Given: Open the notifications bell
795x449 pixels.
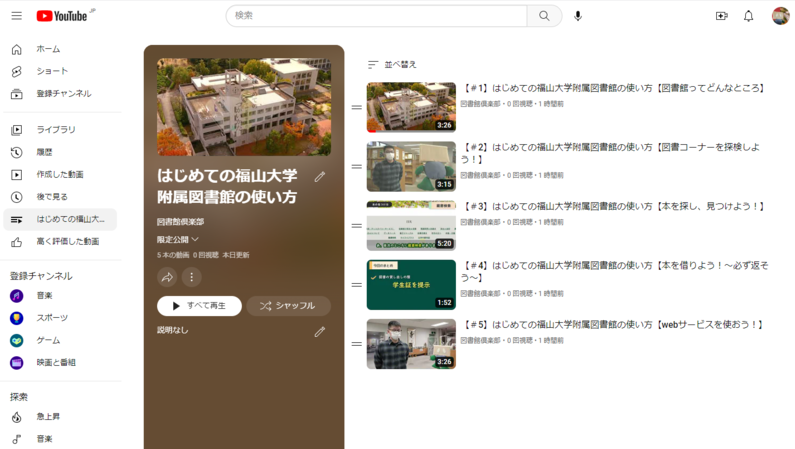Looking at the screenshot, I should 748,16.
